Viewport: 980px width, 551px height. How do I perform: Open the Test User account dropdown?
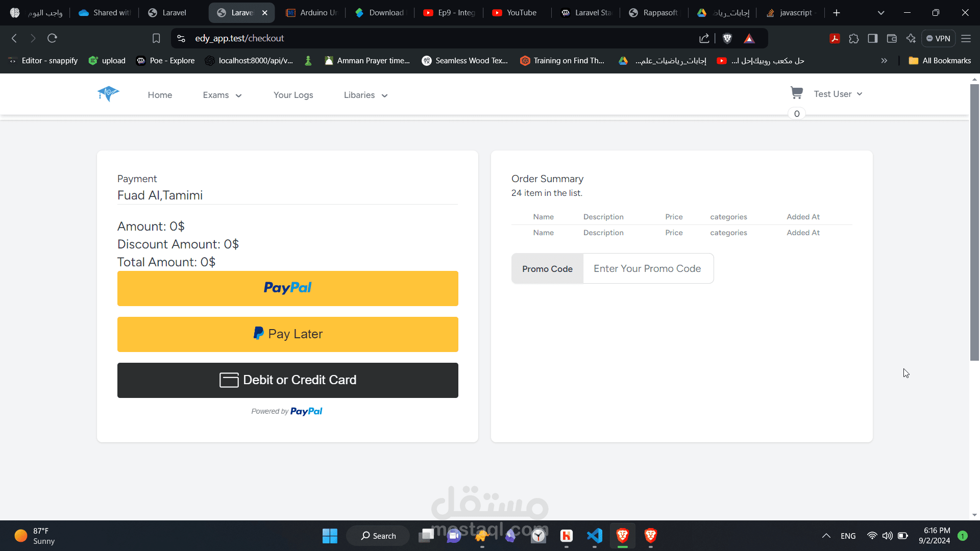coord(838,94)
